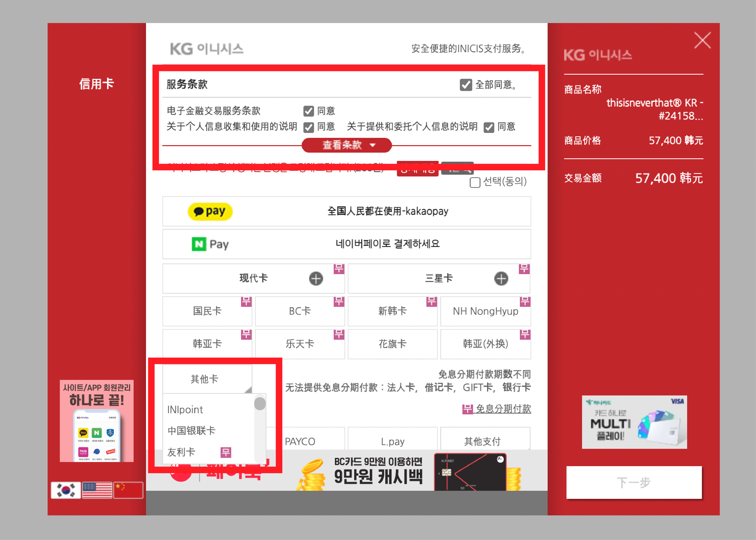The width and height of the screenshot is (756, 540).
Task: Click KG 이니시스 logo in white panel
Action: click(207, 49)
